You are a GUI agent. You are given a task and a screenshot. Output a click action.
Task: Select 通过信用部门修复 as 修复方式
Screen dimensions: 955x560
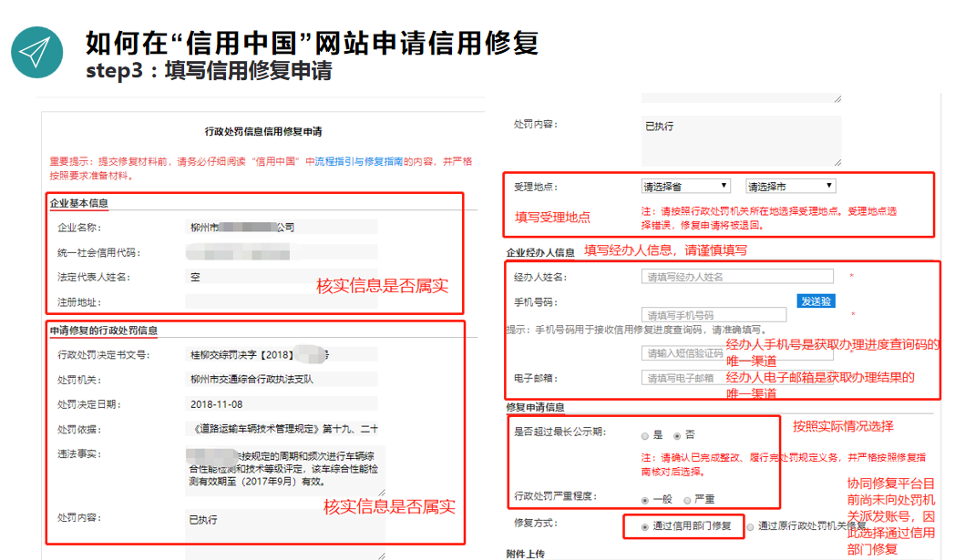[645, 527]
